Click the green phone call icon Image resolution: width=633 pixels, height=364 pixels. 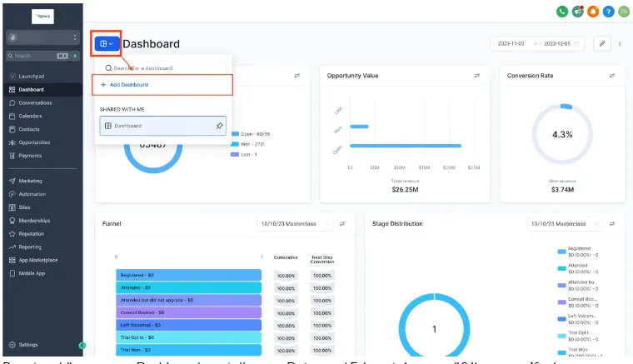[562, 12]
